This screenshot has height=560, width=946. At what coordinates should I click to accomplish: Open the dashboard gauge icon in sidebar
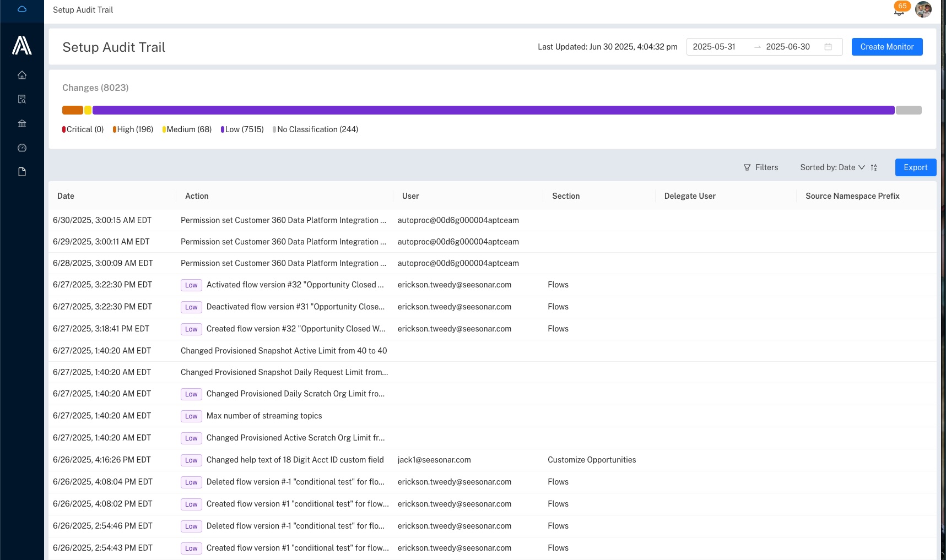[x=22, y=148]
